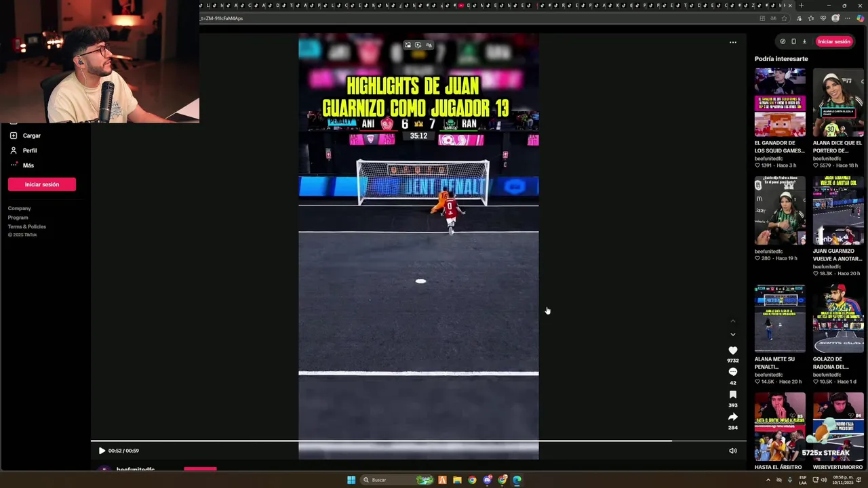
Task: Open 'Werevertumorro' 5725x streak video
Action: pos(838,426)
